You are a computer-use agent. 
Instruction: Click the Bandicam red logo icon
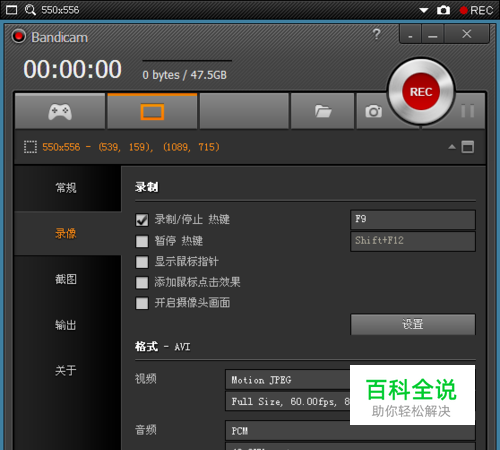[19, 36]
